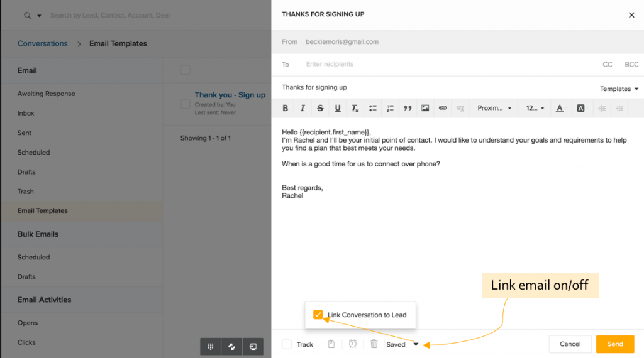
Task: Enable the Track checkbox
Action: pyautogui.click(x=287, y=344)
